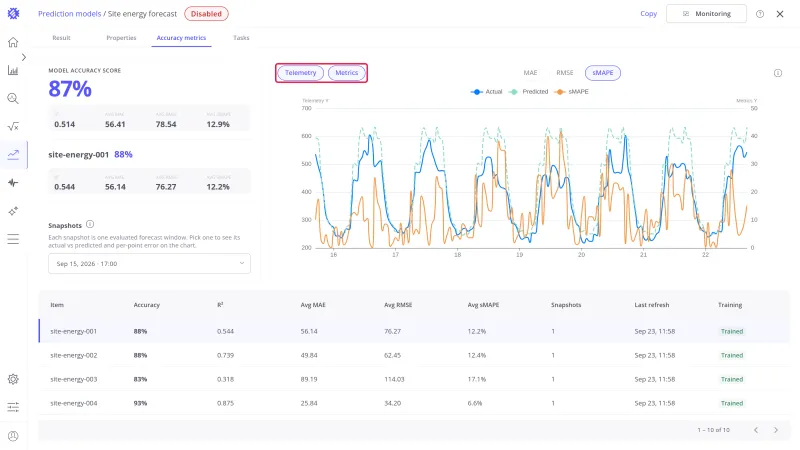This screenshot has height=450, width=800.
Task: Select the MAE metric option
Action: 530,73
